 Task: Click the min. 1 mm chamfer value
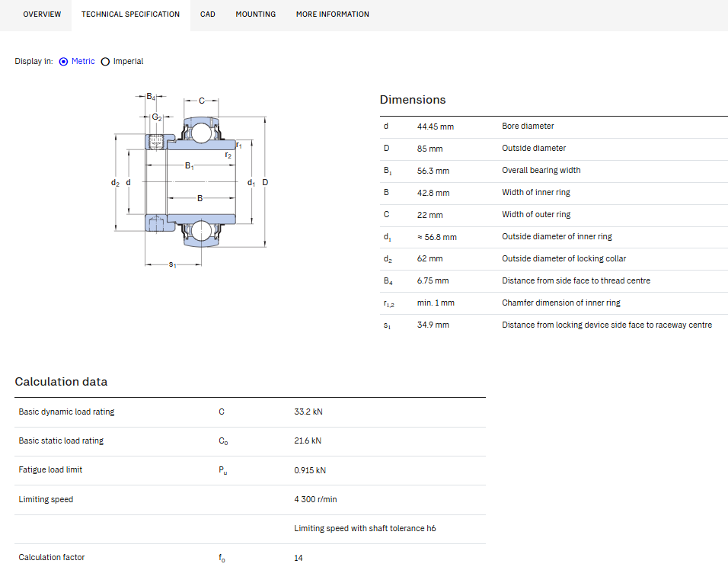436,303
